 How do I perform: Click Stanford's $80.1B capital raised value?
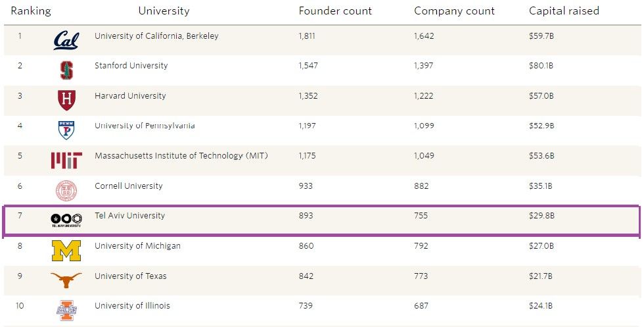541,66
